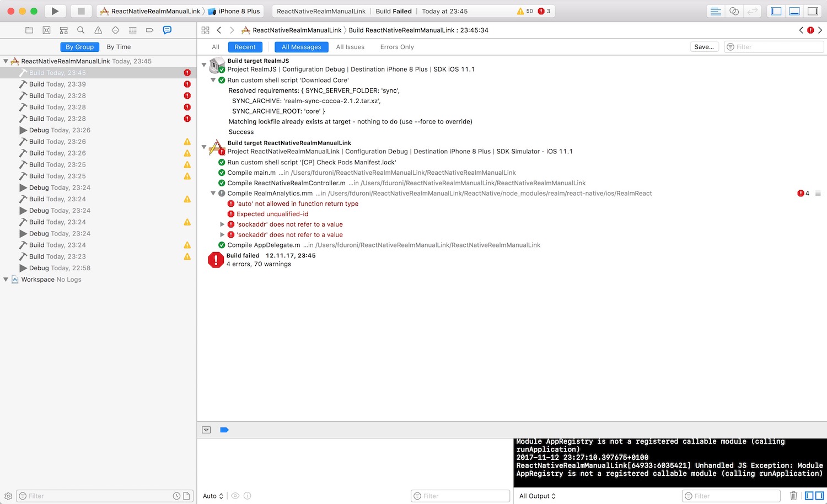Viewport: 827px width, 504px height.
Task: Go forward in editor history
Action: [x=232, y=30]
